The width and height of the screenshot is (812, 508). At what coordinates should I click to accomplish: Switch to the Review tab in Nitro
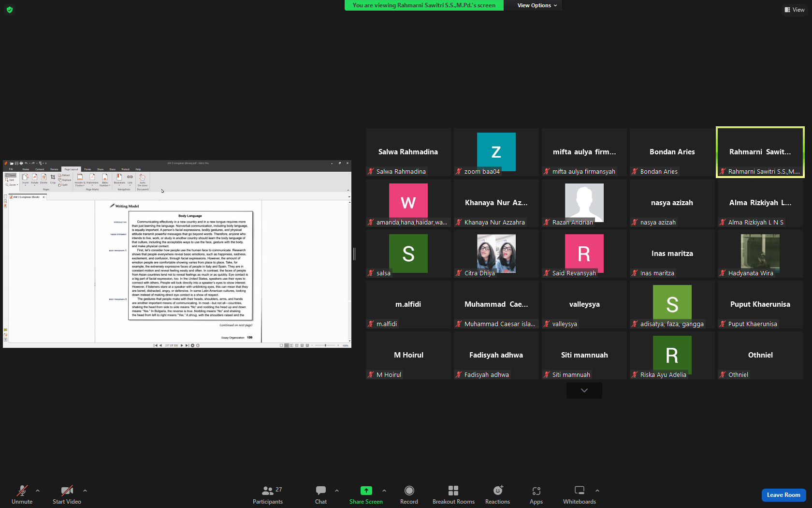point(54,169)
